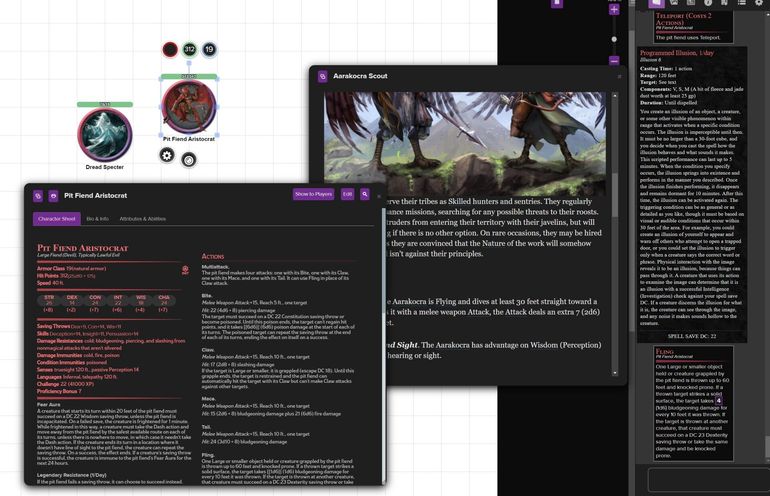This screenshot has width=770, height=496.
Task: Select the Pit Fiend Aristocrat token
Action: click(189, 107)
